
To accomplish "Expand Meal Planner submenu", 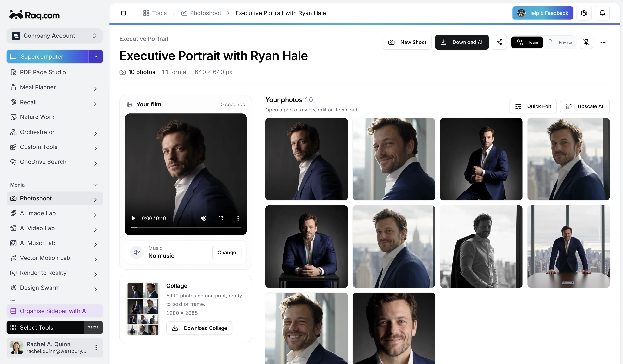I will coord(95,89).
